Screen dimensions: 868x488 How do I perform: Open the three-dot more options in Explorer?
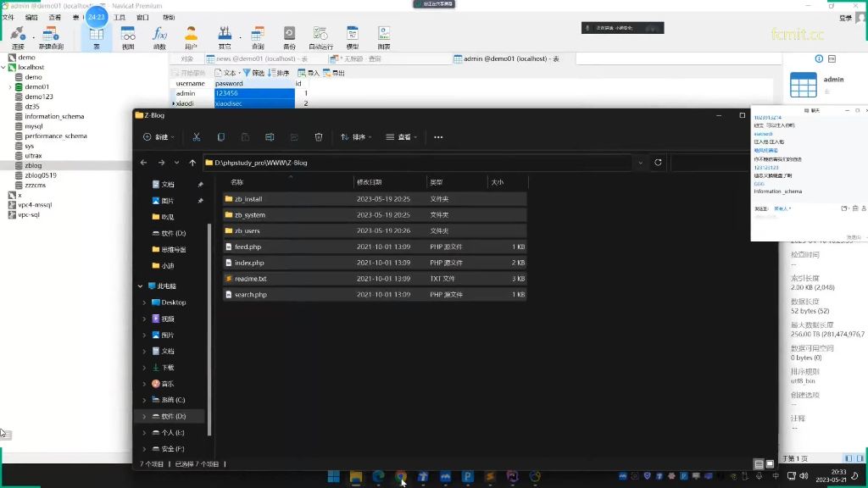pos(438,136)
